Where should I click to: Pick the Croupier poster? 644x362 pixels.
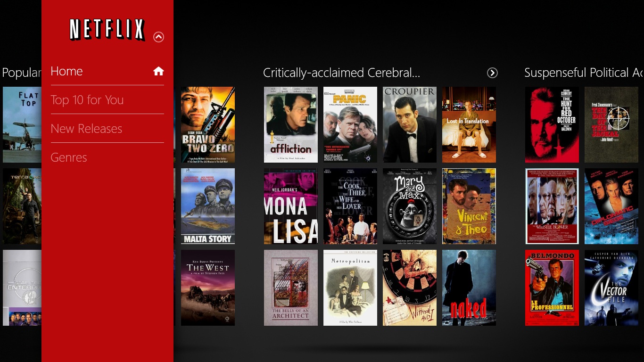(x=410, y=124)
